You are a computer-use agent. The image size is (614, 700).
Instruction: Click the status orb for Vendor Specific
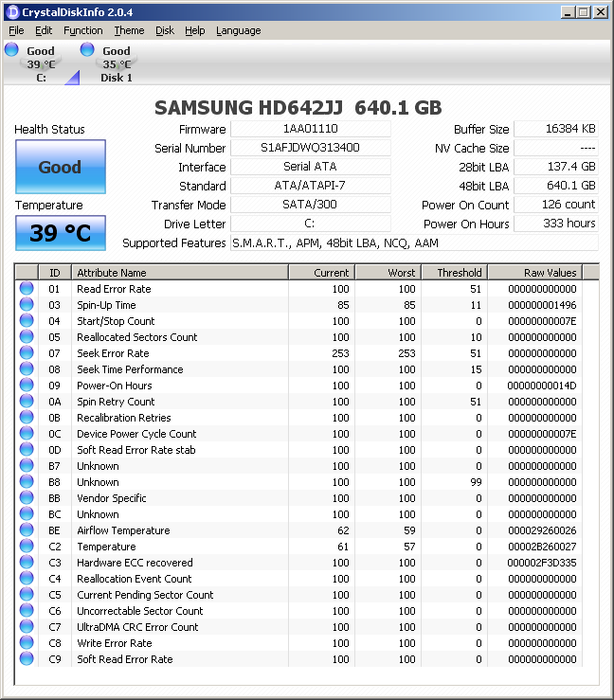[x=27, y=497]
